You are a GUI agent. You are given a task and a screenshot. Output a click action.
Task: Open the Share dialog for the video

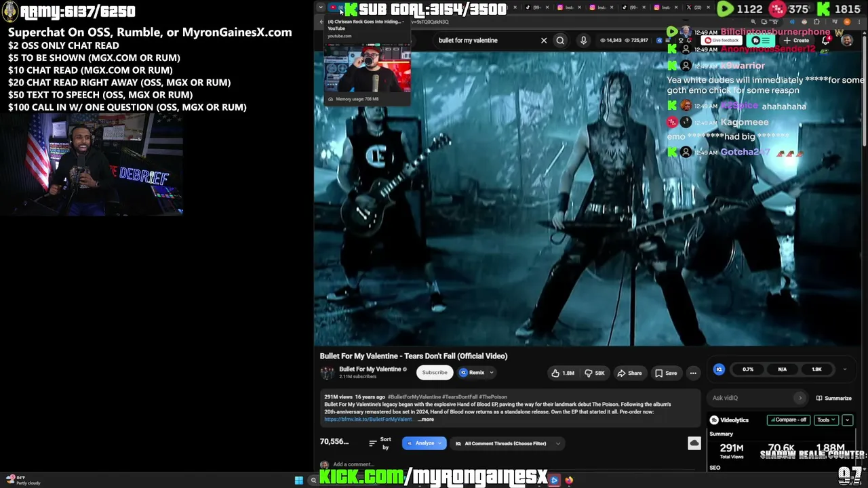(629, 373)
